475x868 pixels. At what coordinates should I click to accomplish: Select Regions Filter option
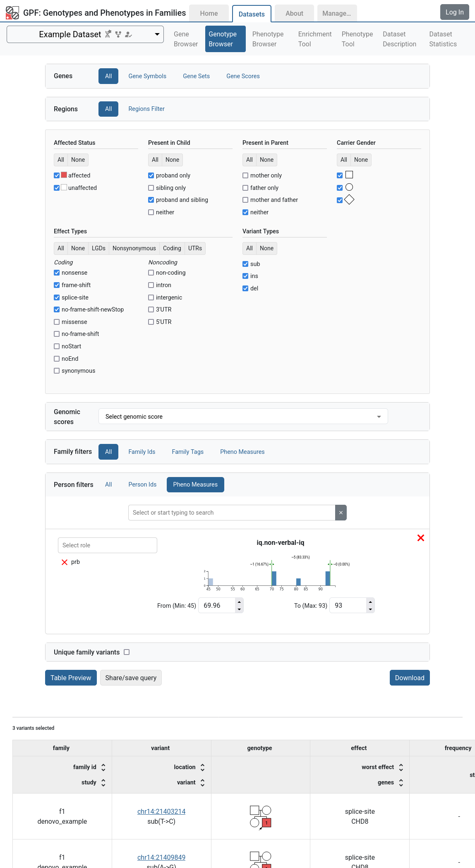click(x=146, y=109)
